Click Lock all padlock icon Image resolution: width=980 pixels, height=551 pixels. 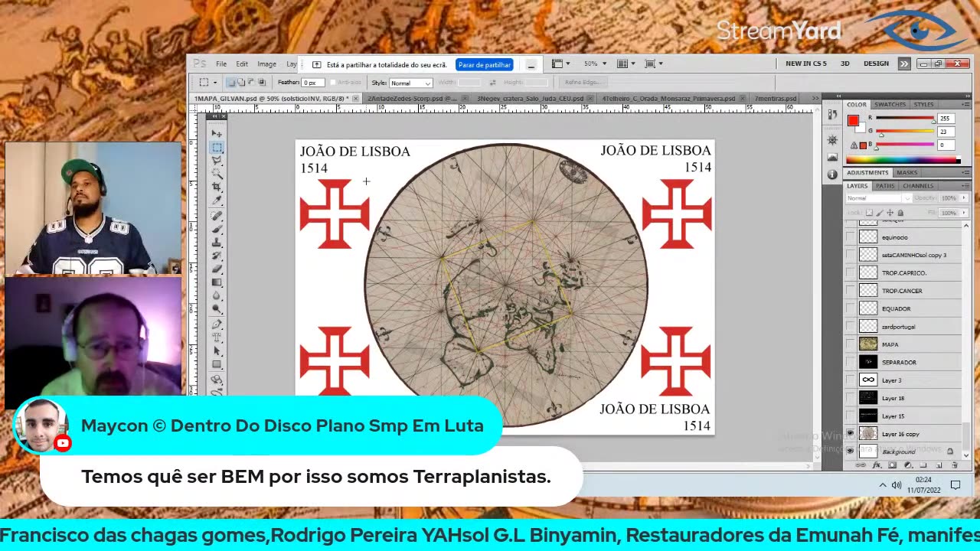[900, 213]
